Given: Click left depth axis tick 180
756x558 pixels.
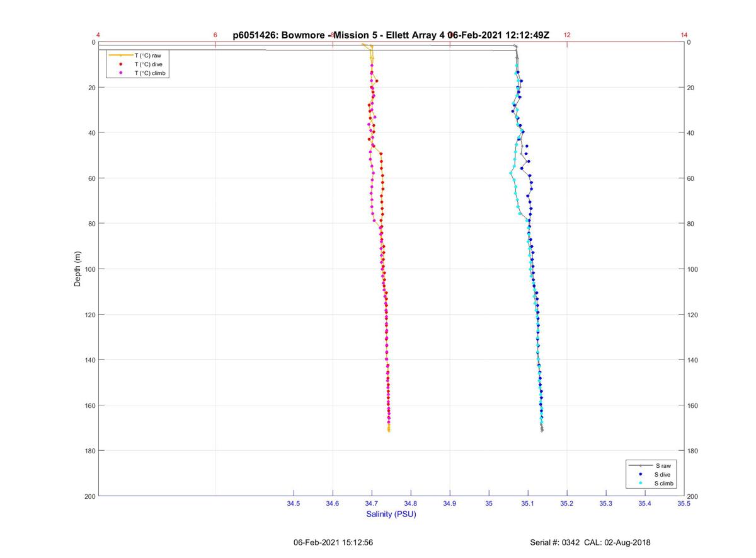Looking at the screenshot, I should pyautogui.click(x=89, y=451).
